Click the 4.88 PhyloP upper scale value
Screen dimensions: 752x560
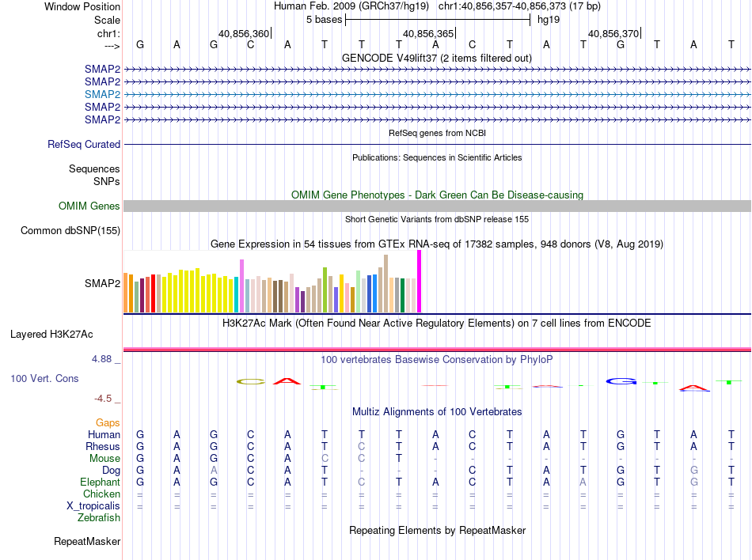click(101, 359)
